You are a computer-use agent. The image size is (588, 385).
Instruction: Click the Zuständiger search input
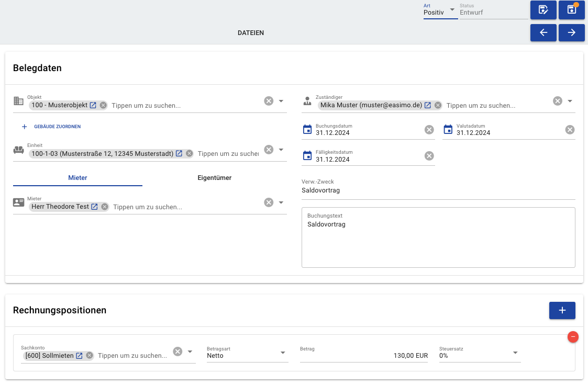point(497,106)
